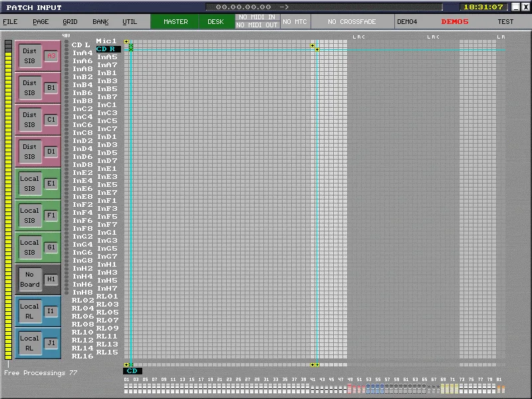Viewport: 532px width, 399px height.
Task: Toggle the NO MIDI IN indicator
Action: (x=257, y=17)
